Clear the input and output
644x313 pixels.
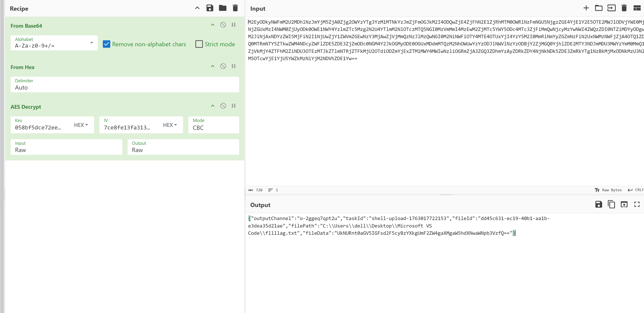coord(624,8)
